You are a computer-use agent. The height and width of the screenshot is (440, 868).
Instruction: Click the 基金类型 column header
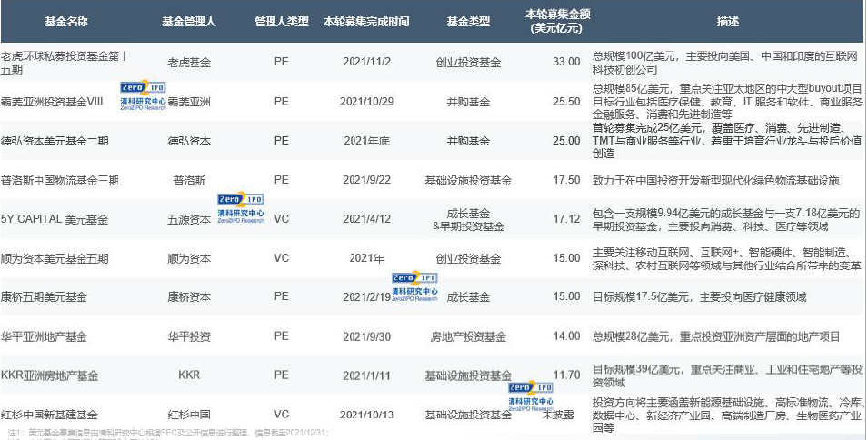click(468, 22)
